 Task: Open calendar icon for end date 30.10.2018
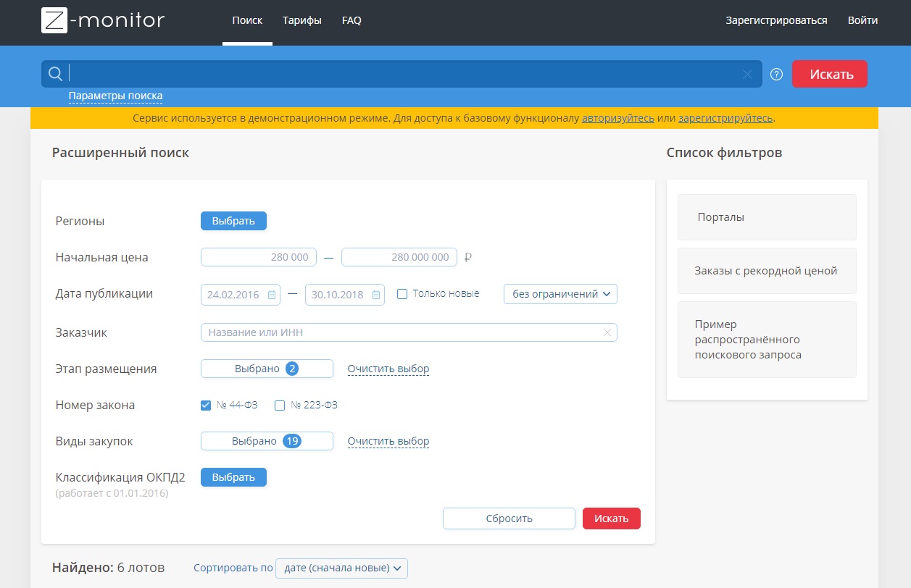[376, 295]
